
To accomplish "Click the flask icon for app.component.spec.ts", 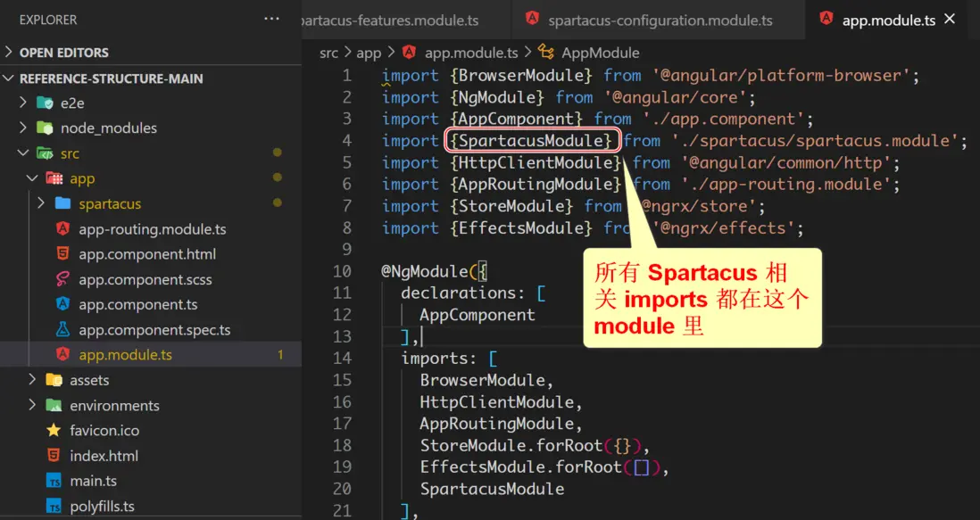I will (62, 330).
